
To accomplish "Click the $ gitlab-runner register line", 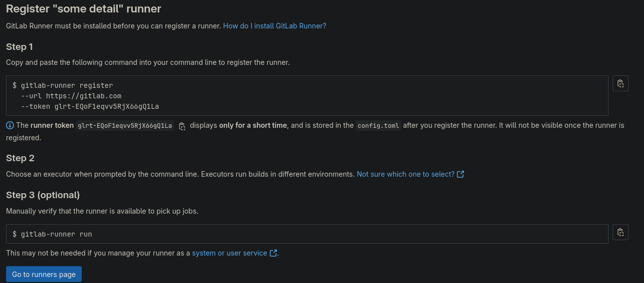I will [x=63, y=85].
